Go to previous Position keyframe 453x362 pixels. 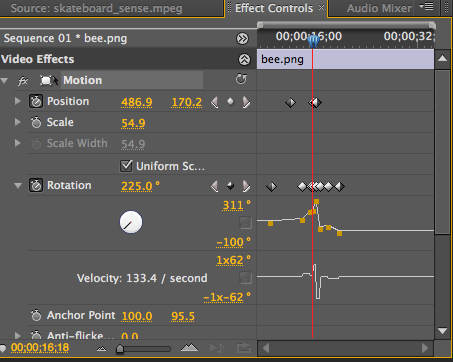point(215,102)
